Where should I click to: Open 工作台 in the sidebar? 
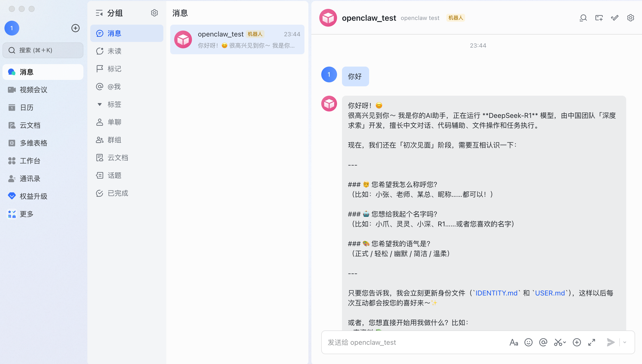pos(30,161)
